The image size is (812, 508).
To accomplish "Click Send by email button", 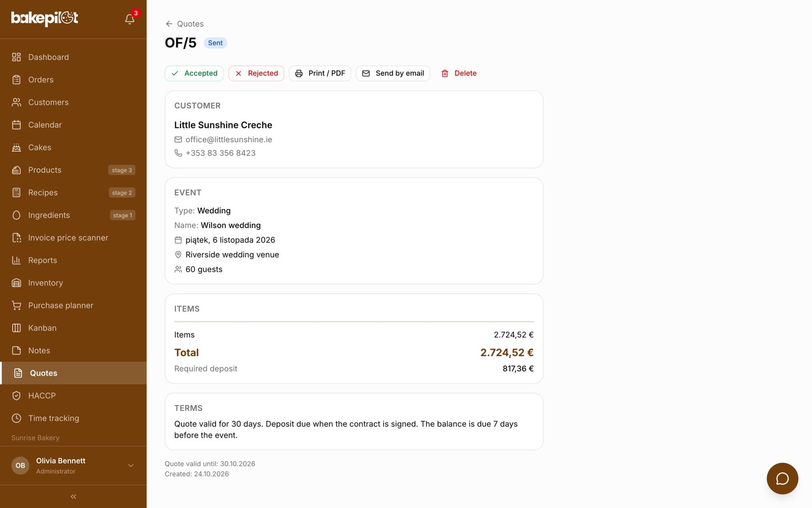I will (393, 73).
